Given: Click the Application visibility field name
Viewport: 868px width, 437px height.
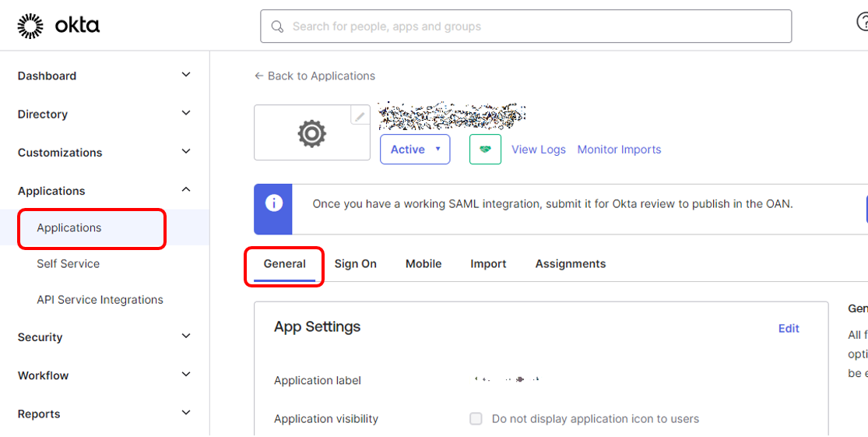Looking at the screenshot, I should click(326, 419).
